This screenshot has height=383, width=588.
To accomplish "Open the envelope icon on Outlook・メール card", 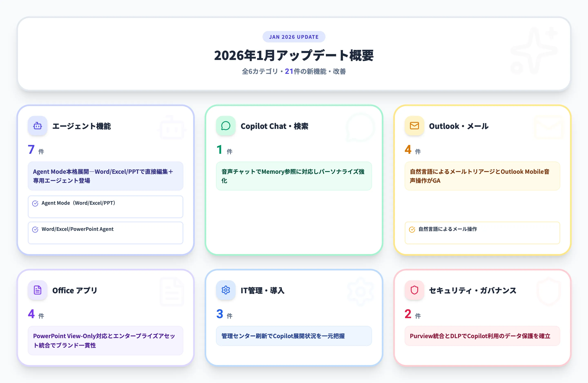I will click(414, 126).
